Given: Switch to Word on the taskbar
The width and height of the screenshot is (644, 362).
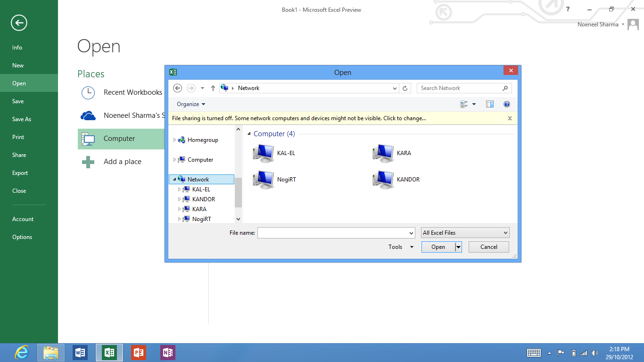Looking at the screenshot, I should 80,353.
